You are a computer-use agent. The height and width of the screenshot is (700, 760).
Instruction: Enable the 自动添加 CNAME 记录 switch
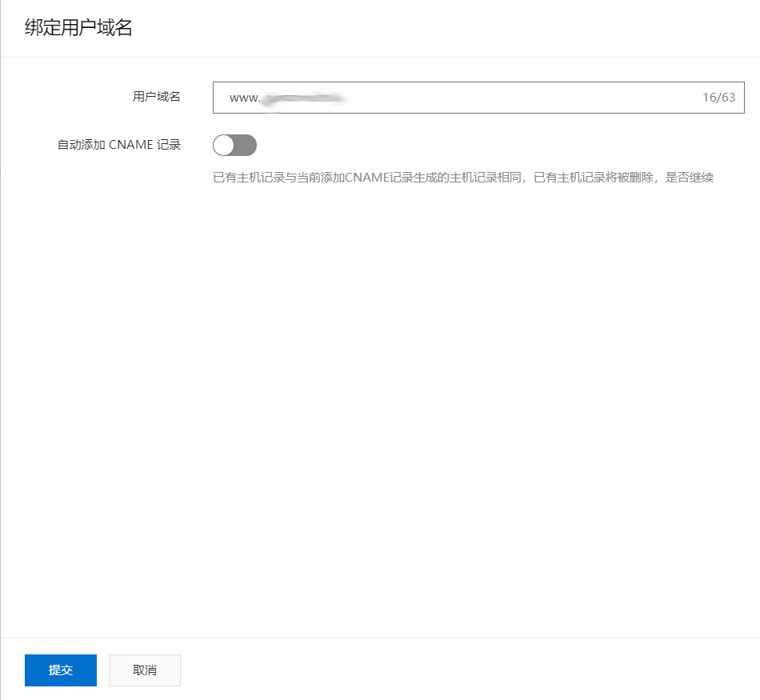[x=234, y=145]
